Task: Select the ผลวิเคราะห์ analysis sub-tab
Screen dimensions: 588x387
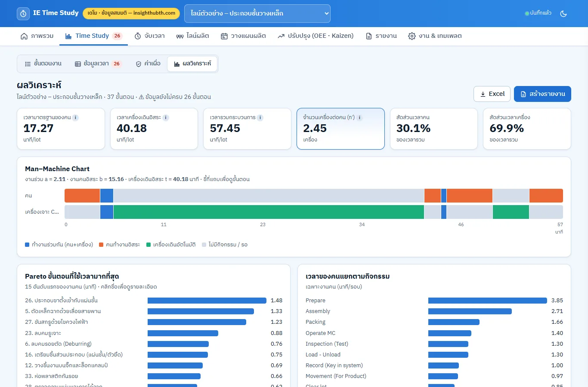Action: [192, 64]
